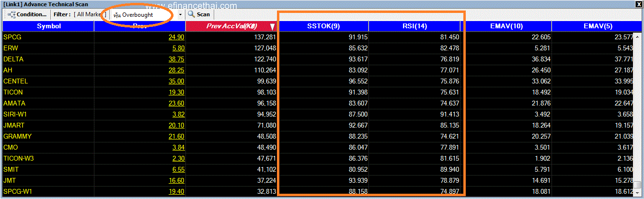Click JMT's SSTOK value 93.939

tap(357, 180)
